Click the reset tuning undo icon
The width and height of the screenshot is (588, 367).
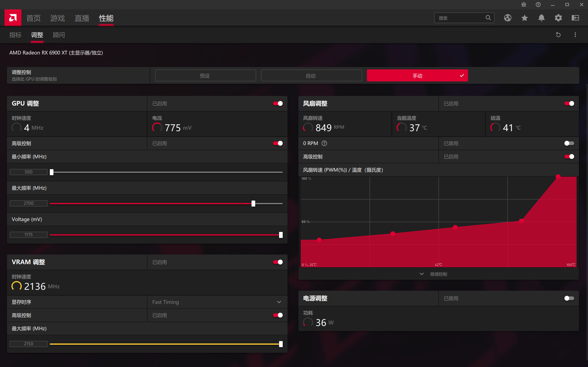point(558,35)
